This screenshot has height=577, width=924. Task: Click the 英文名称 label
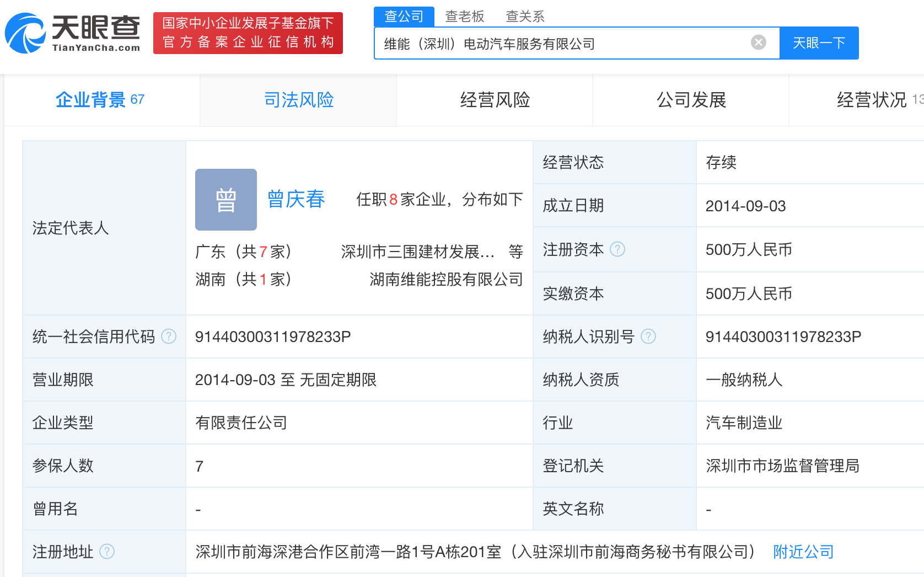click(573, 509)
